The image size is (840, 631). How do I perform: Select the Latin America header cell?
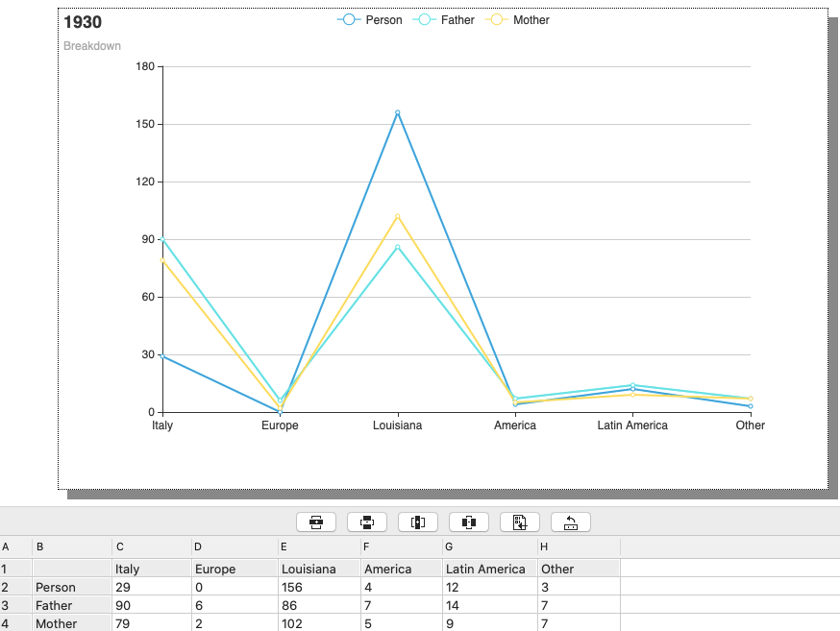tap(487, 569)
